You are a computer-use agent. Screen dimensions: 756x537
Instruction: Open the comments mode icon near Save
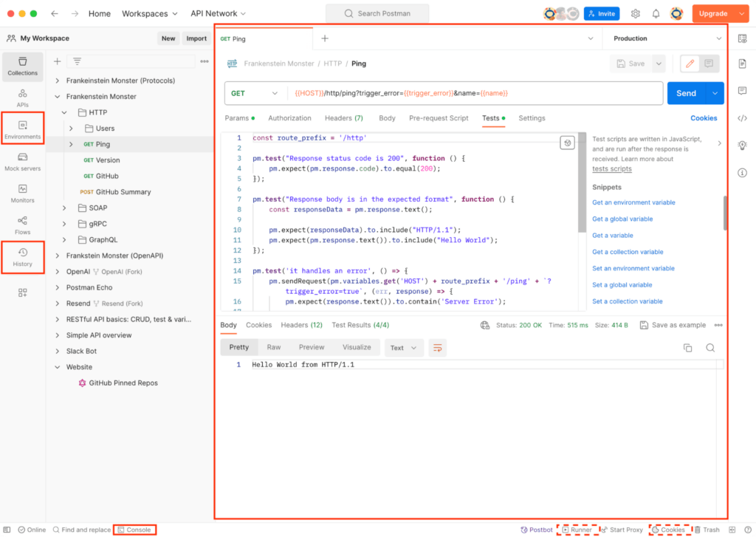point(709,64)
